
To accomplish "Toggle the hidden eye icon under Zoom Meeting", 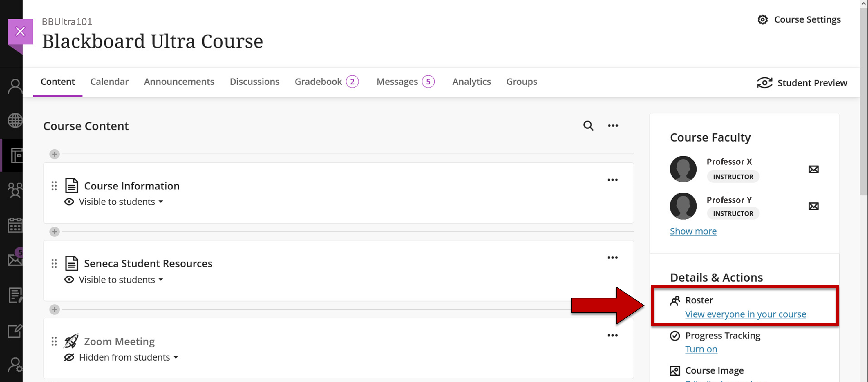I will coord(69,357).
